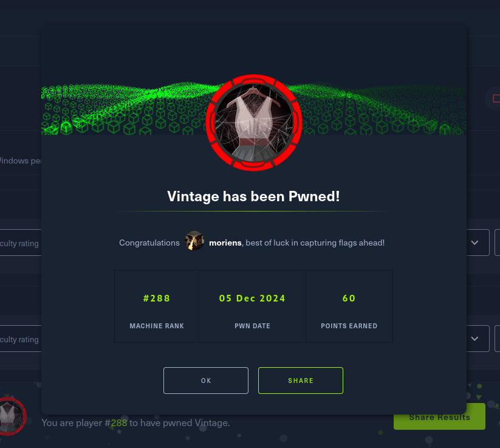
Task: Open the upper difficulty rating selector
Action: coord(21,243)
